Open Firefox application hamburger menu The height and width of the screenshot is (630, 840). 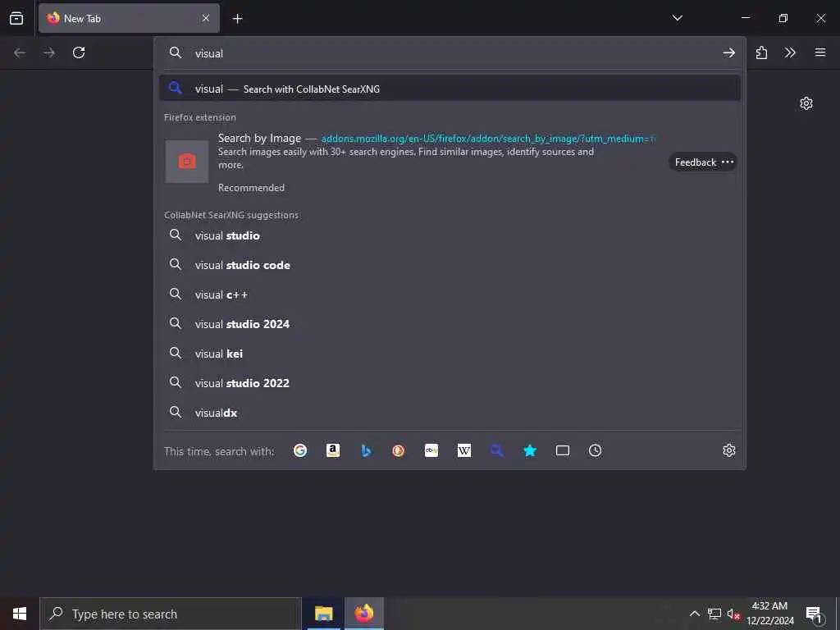pyautogui.click(x=820, y=52)
